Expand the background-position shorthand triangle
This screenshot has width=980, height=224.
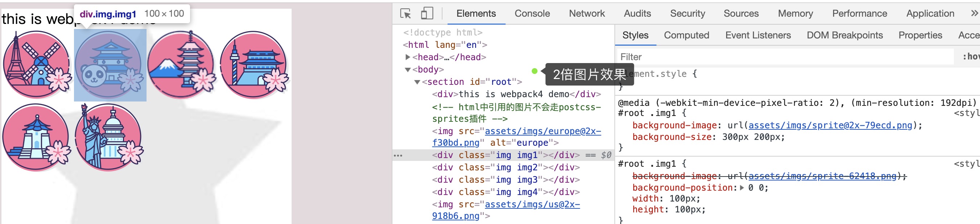[742, 188]
